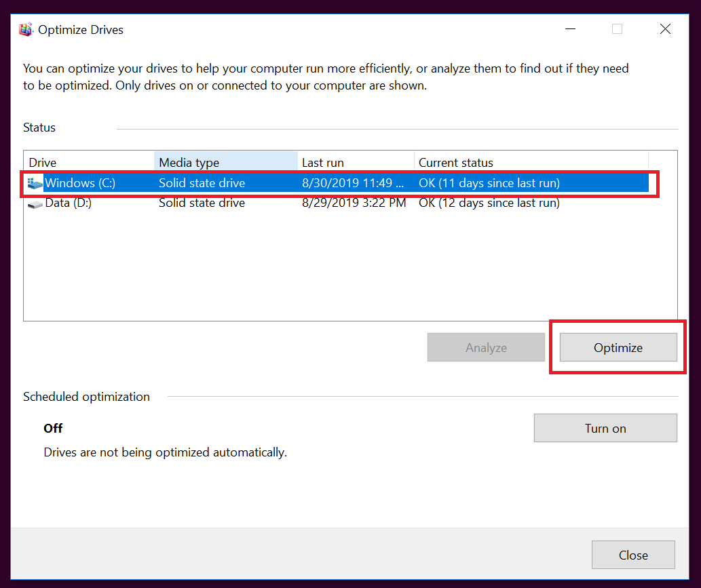Click the Status section label
Image resolution: width=701 pixels, height=588 pixels.
[x=39, y=128]
